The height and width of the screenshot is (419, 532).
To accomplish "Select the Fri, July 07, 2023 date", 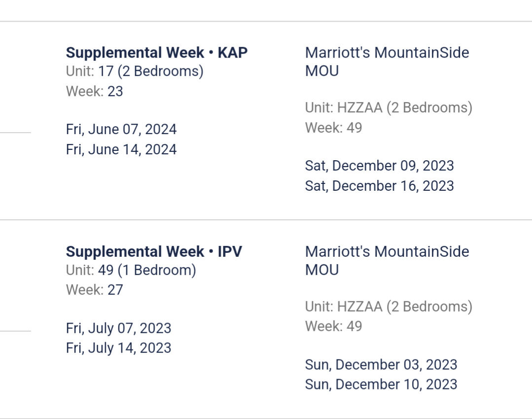I will coord(118,328).
